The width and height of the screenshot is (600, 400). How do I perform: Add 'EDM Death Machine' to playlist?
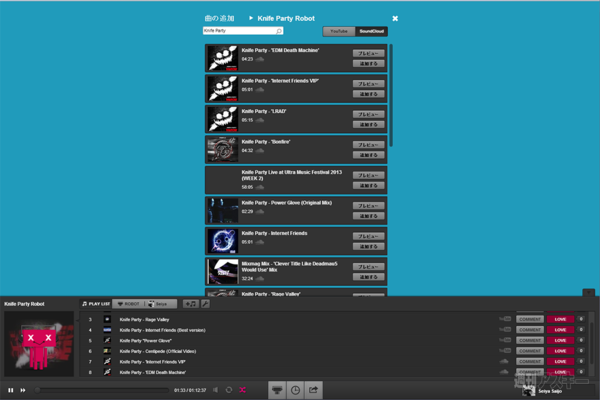point(368,64)
